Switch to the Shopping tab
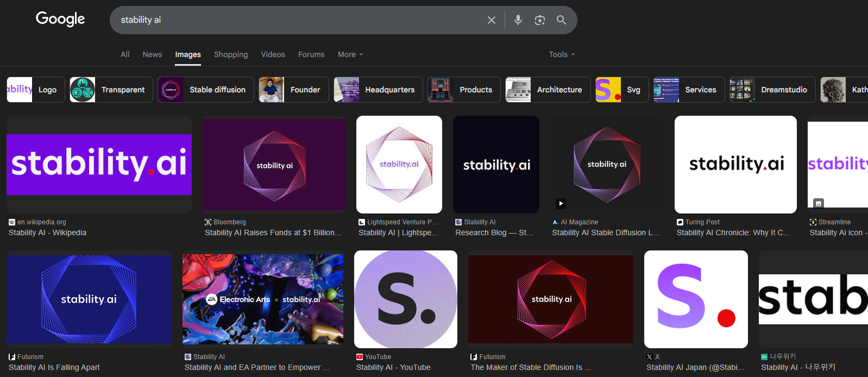This screenshot has width=868, height=377. tap(231, 54)
